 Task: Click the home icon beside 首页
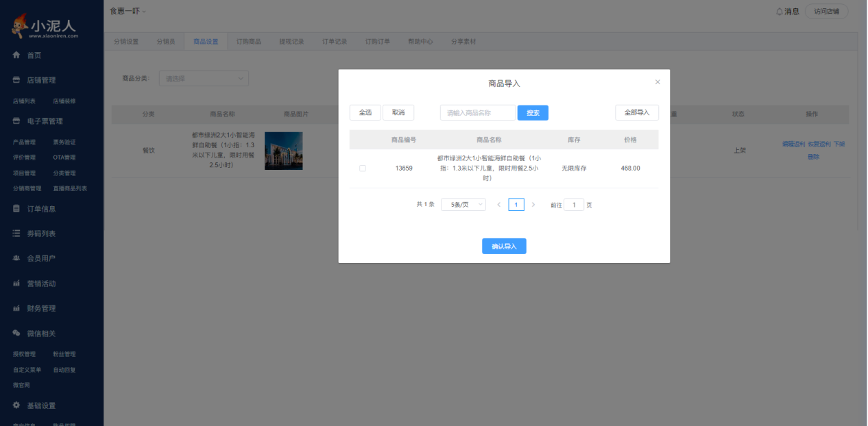[16, 55]
